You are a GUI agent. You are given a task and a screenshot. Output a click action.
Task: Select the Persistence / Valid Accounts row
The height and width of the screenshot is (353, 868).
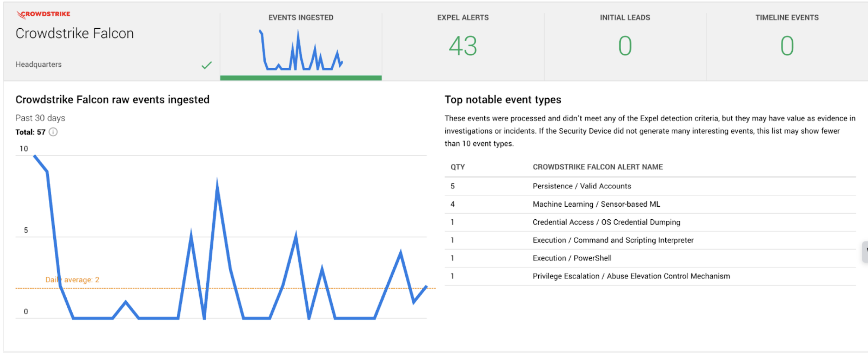click(650, 186)
